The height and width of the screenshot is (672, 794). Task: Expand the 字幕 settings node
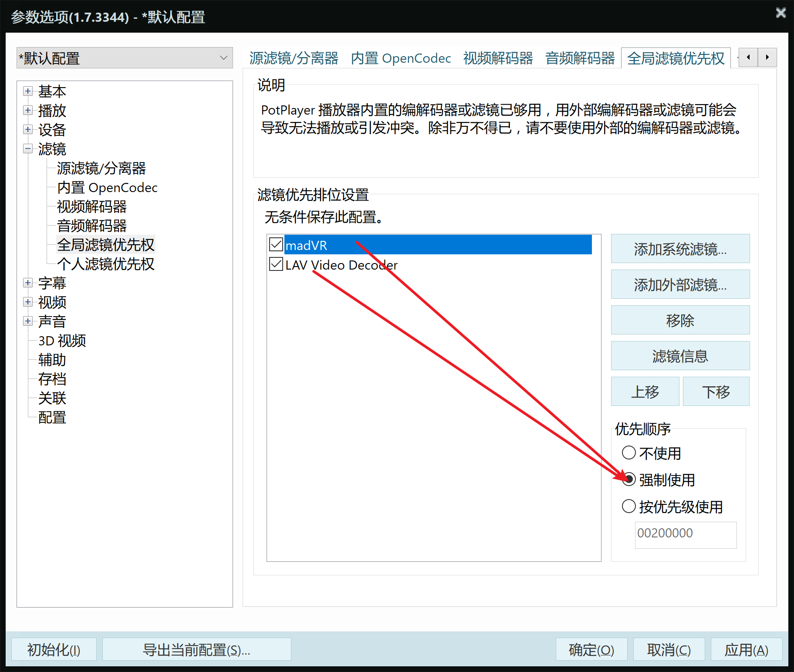point(27,283)
